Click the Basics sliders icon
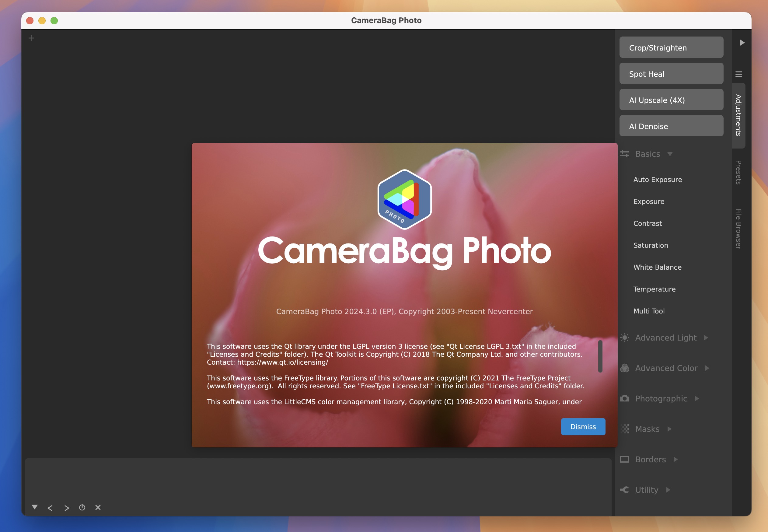This screenshot has width=768, height=532. [x=625, y=154]
